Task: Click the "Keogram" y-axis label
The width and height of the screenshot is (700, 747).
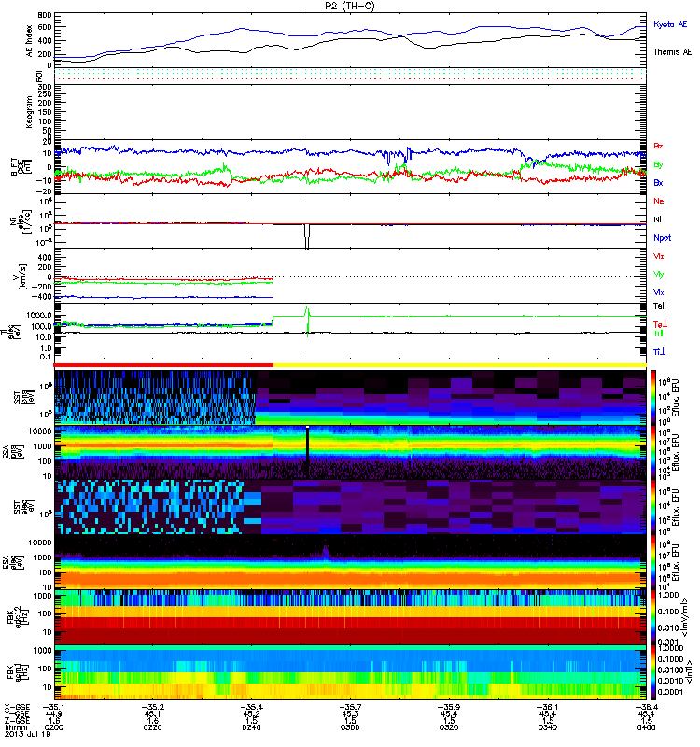Action: [x=30, y=112]
